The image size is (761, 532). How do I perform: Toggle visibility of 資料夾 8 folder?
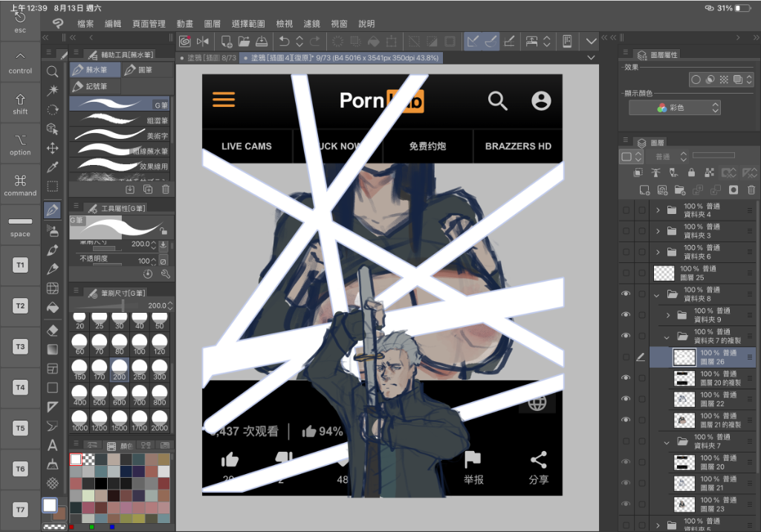pyautogui.click(x=626, y=293)
